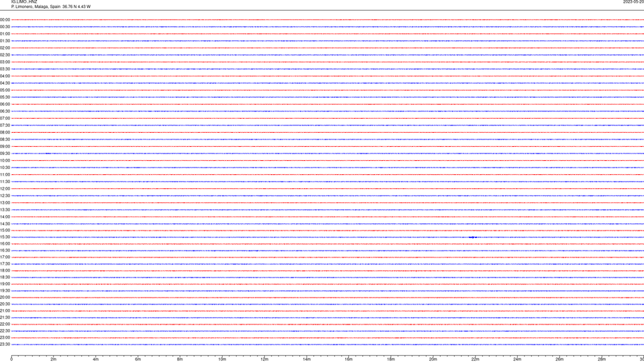Select the 08:00 trace time label
This screenshot has width=644, height=362.
[5, 133]
